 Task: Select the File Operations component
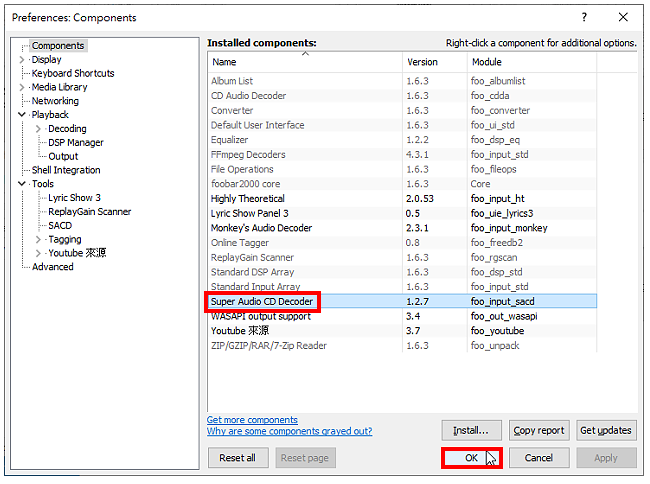coord(402,169)
